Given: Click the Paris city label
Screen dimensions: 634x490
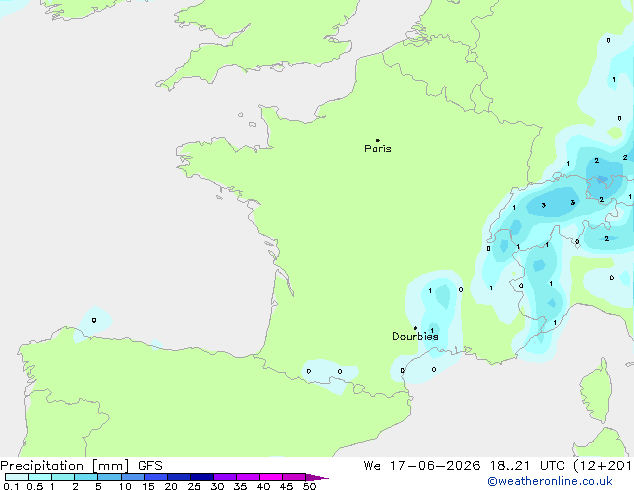Looking at the screenshot, I should 378,149.
